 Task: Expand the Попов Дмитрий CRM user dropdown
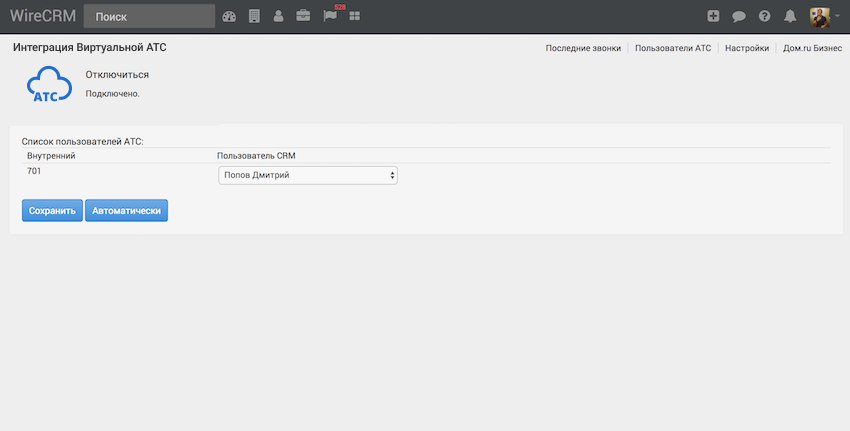308,175
